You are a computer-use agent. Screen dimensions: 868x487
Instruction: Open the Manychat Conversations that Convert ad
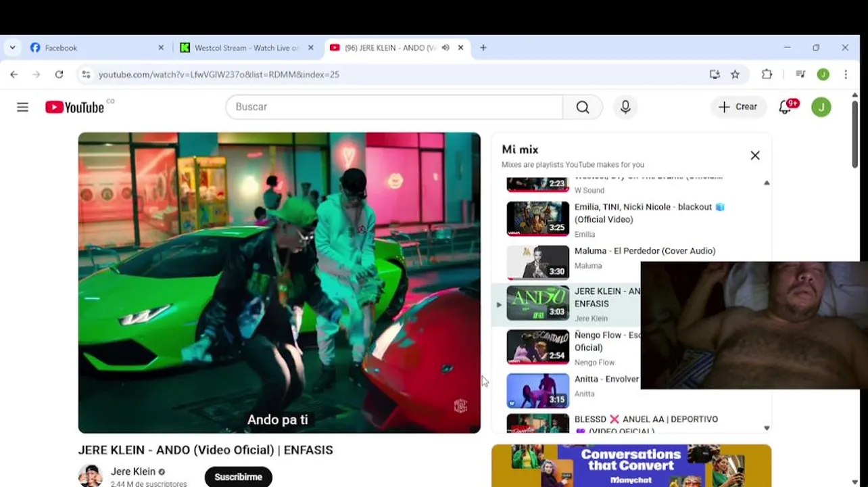click(631, 465)
